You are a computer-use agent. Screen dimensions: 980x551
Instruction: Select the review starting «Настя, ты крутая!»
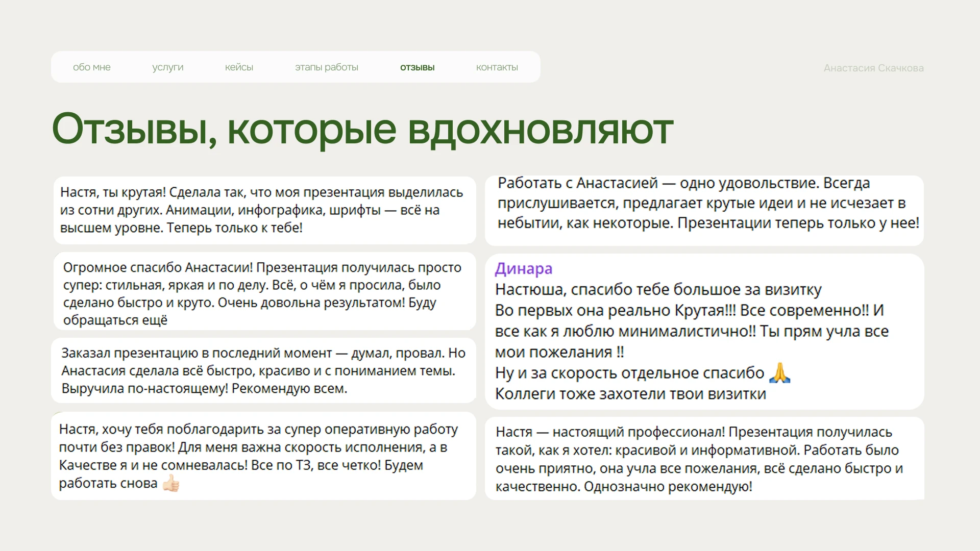pyautogui.click(x=264, y=210)
